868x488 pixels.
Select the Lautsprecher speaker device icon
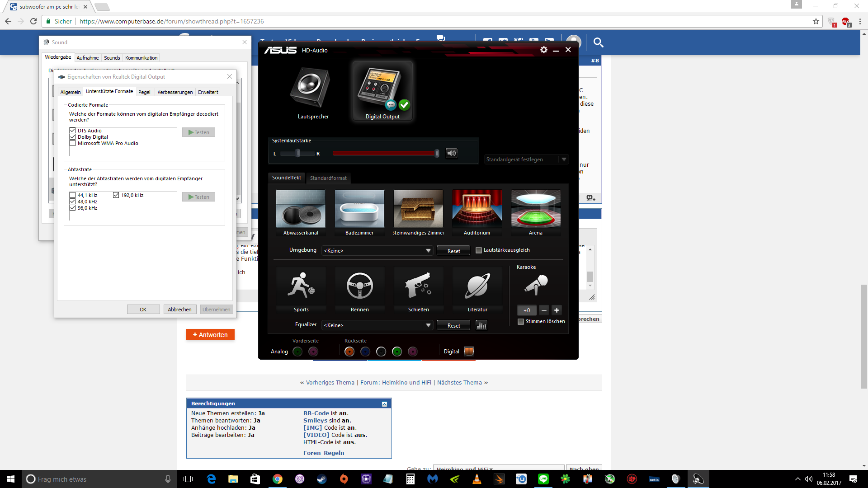[x=311, y=88]
